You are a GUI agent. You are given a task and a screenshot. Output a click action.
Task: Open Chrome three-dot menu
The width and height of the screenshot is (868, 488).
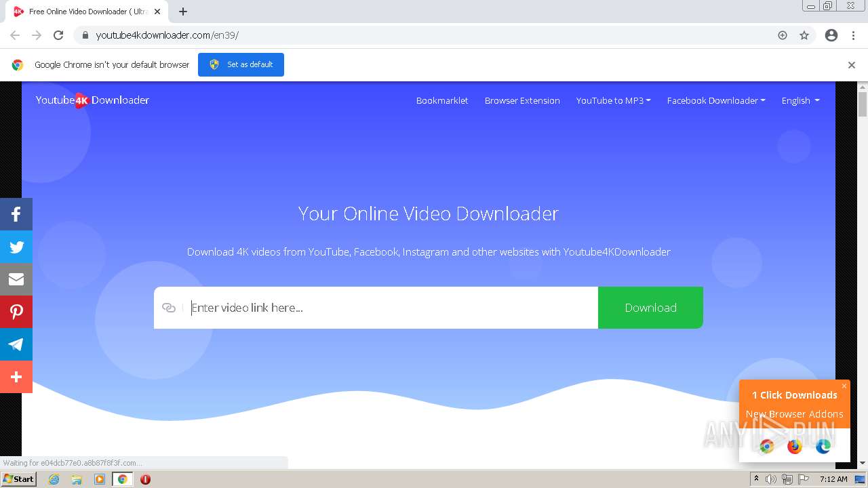854,35
